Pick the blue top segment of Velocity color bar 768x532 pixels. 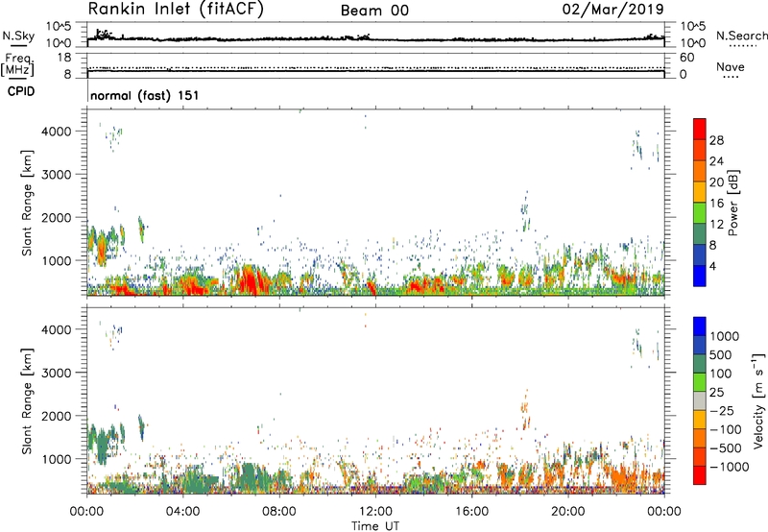[x=700, y=326]
